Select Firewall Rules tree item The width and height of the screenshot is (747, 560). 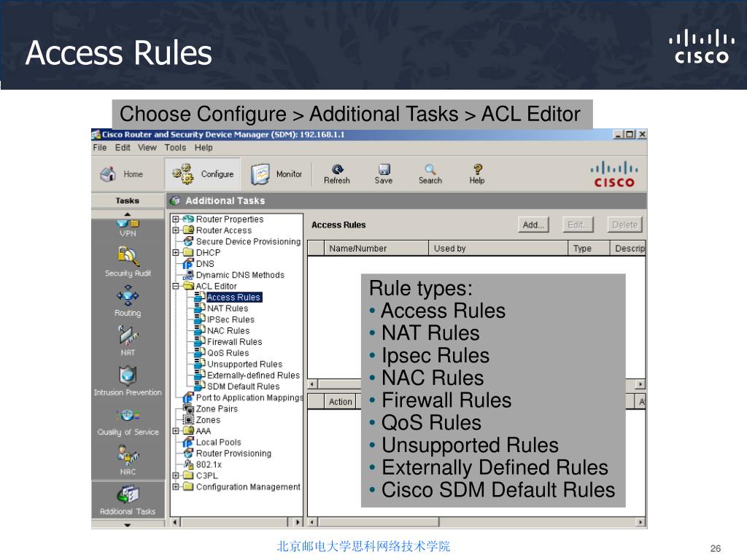pos(234,342)
